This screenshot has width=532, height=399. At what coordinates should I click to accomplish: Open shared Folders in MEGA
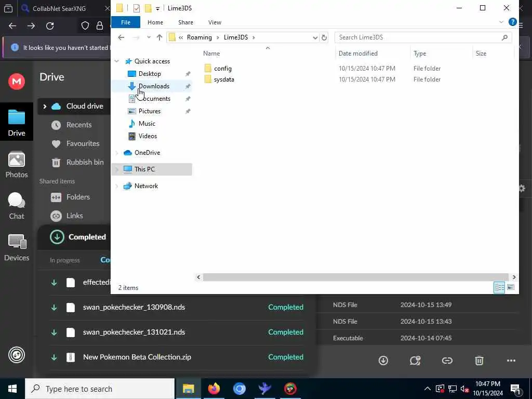coord(78,197)
